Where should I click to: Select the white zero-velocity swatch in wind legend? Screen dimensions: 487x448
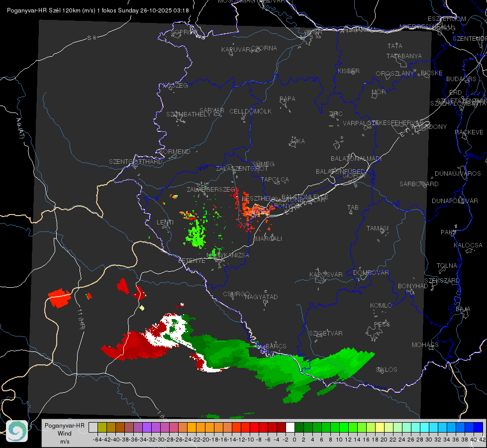[290, 427]
